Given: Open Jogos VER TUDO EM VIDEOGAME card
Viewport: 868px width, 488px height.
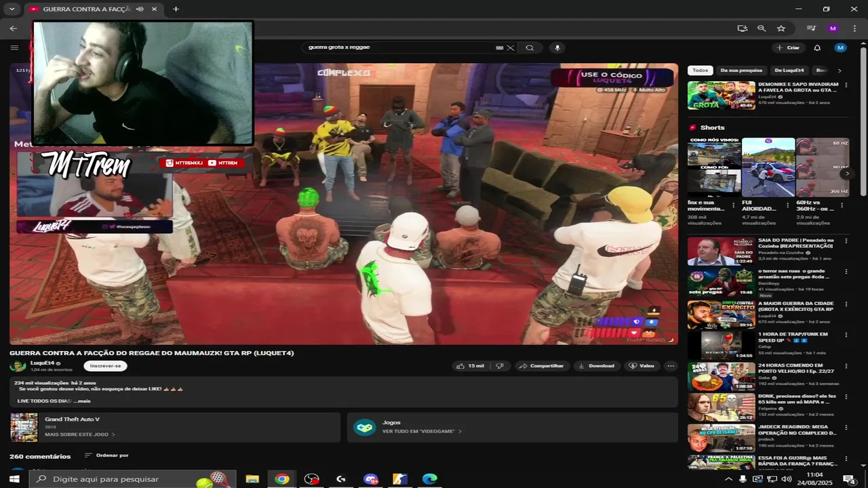Looking at the screenshot, I should [x=513, y=427].
